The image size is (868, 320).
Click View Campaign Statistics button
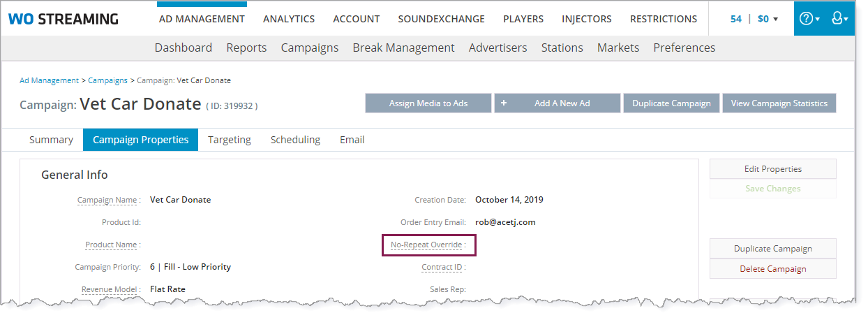point(779,103)
